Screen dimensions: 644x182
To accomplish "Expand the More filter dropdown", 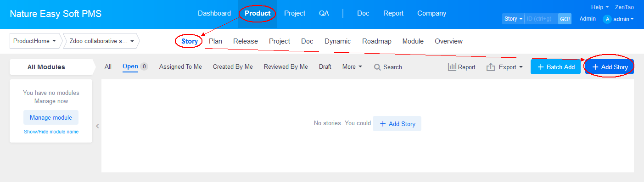I will click(x=352, y=66).
